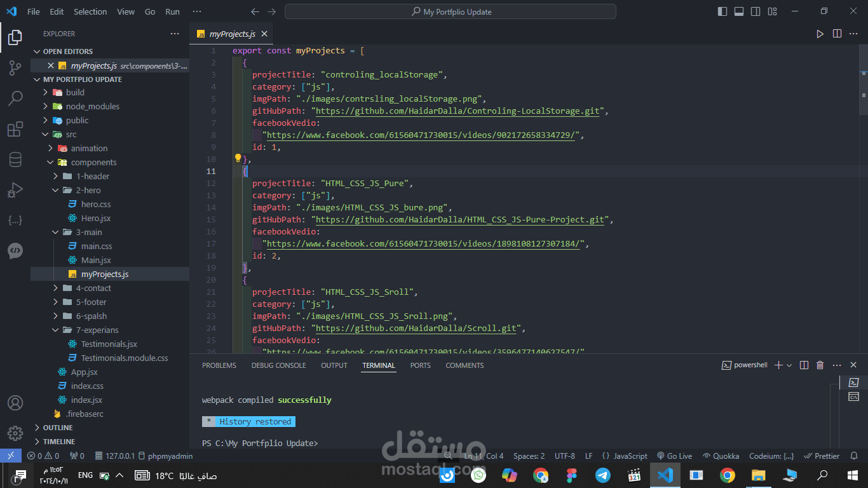
Task: Click the My Portfplio Update search box
Action: click(451, 11)
